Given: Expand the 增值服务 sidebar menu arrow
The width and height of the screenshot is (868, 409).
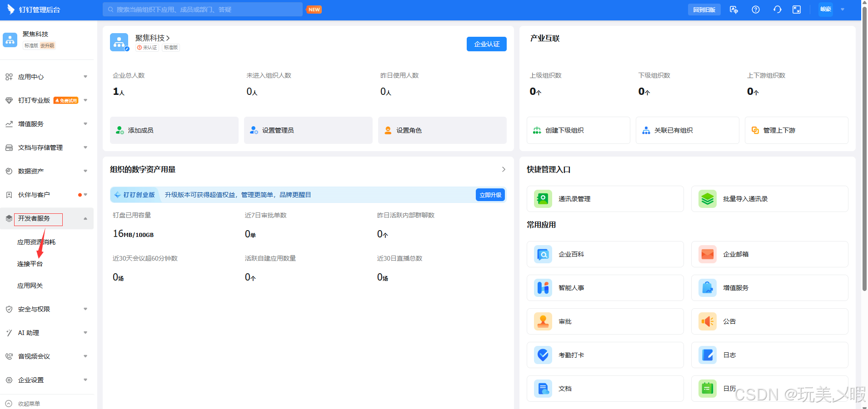Looking at the screenshot, I should coord(85,124).
